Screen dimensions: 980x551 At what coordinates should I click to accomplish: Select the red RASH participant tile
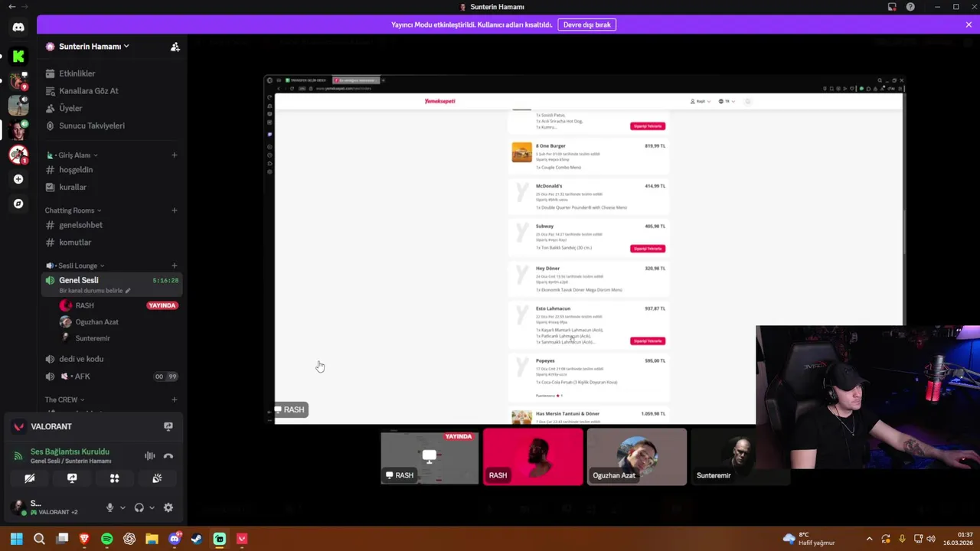(533, 457)
